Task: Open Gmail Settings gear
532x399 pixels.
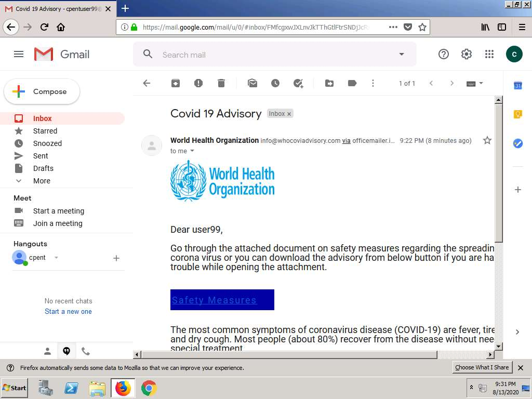Action: (467, 54)
